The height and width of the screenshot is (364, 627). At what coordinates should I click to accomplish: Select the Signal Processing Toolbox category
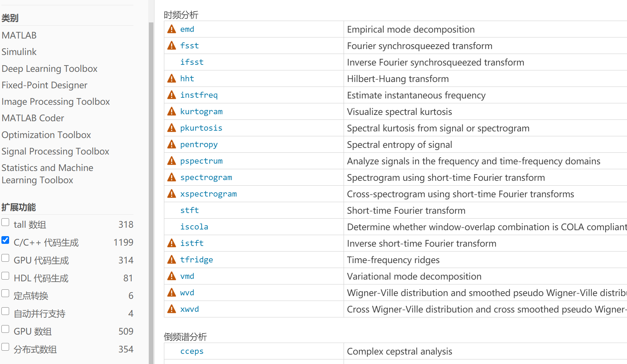(x=55, y=151)
